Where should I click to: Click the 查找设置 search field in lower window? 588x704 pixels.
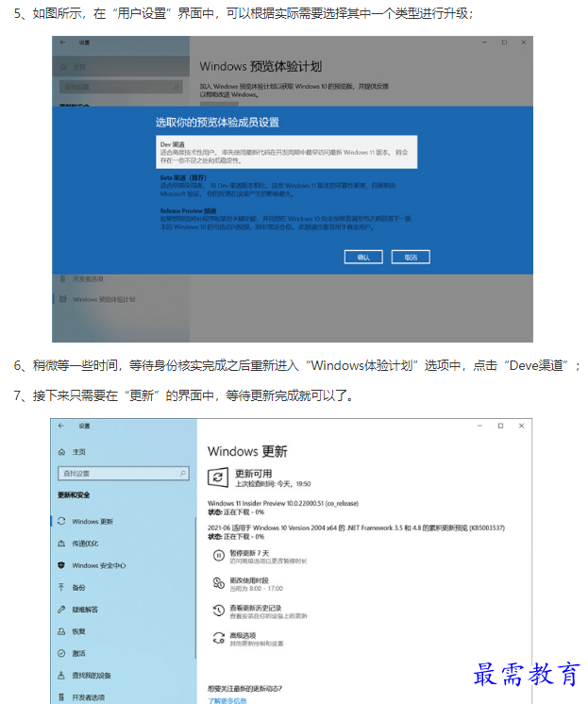tap(124, 473)
